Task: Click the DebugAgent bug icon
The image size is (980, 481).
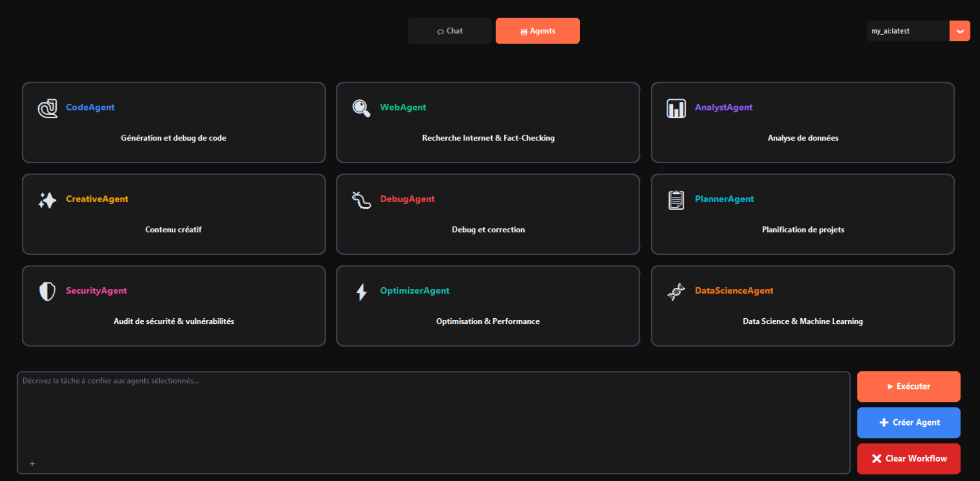Action: (x=361, y=200)
